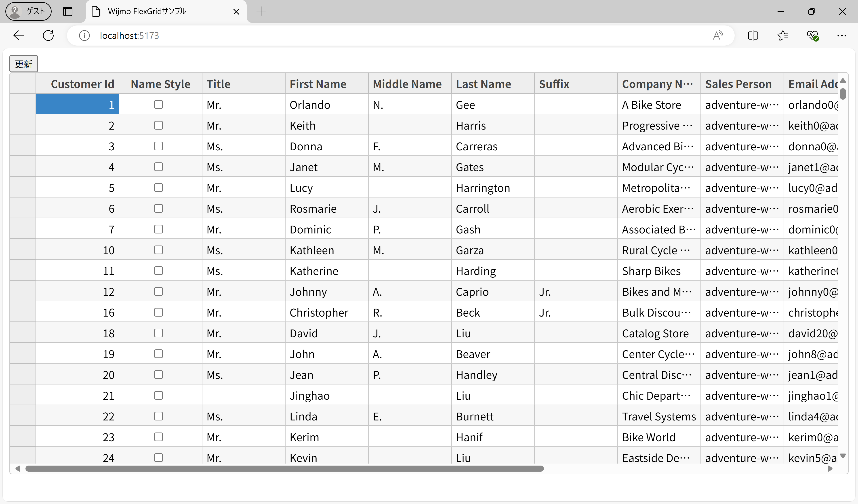This screenshot has height=504, width=858.
Task: Check the Name Style box for Donna
Action: point(158,146)
